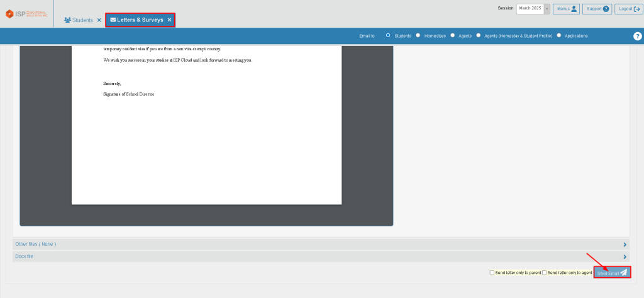Open the help question mark in blue bar
This screenshot has height=298, width=644.
click(637, 36)
